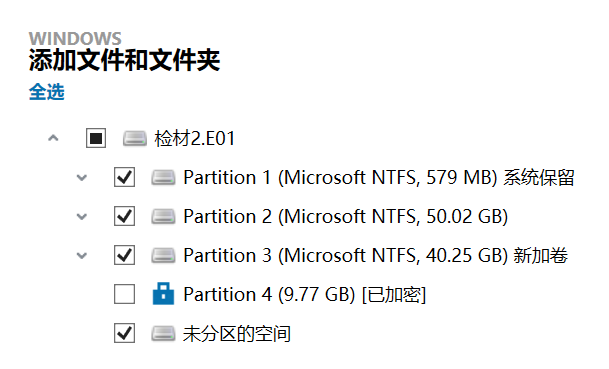Collapse the 检材2.E01 tree node
Viewport: 609px width, 369px height.
point(53,138)
